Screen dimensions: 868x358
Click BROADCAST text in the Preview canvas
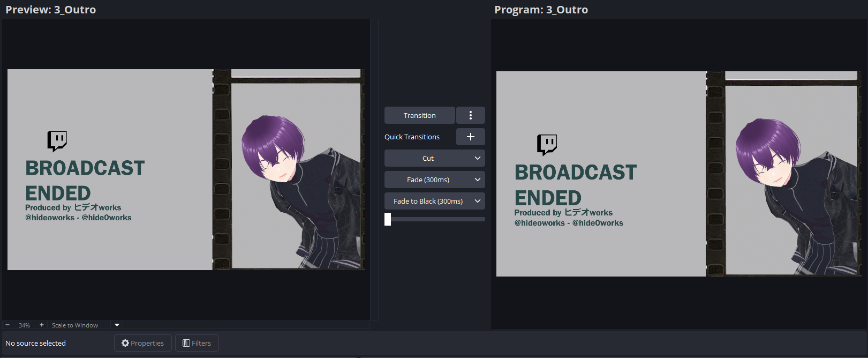coord(85,168)
